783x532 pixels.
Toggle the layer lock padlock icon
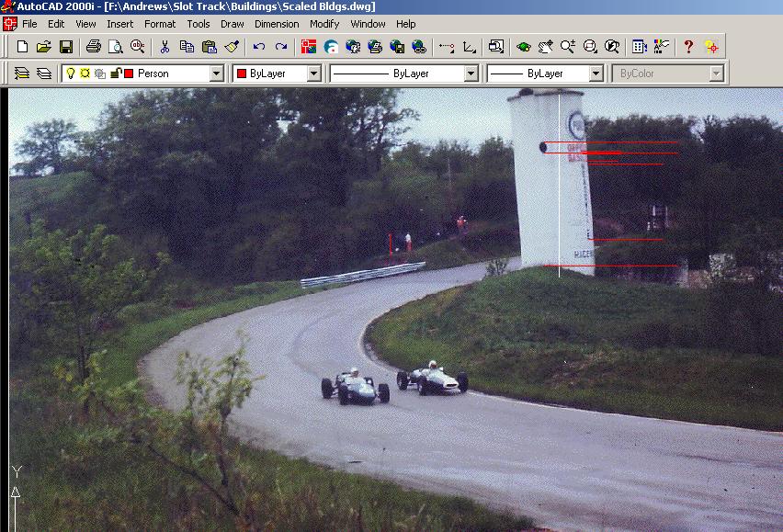coord(115,74)
